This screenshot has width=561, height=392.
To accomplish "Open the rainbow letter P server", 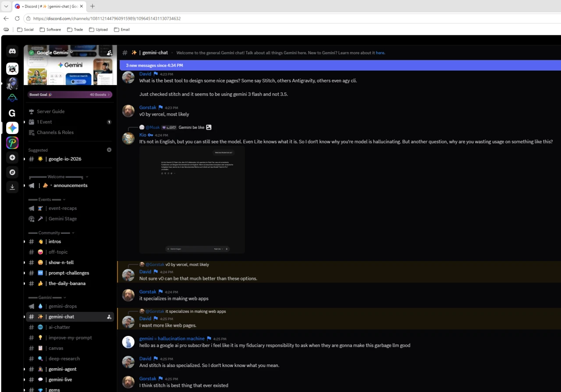I will [12, 143].
